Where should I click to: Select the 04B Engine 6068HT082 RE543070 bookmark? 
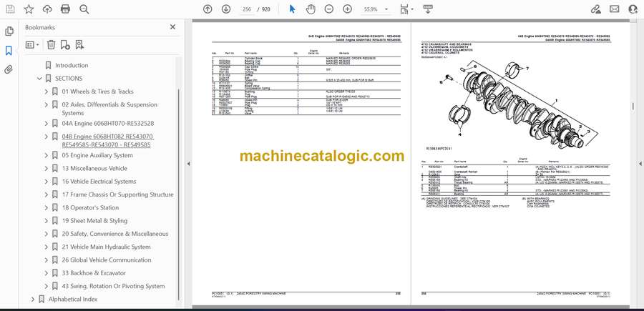pyautogui.click(x=108, y=140)
